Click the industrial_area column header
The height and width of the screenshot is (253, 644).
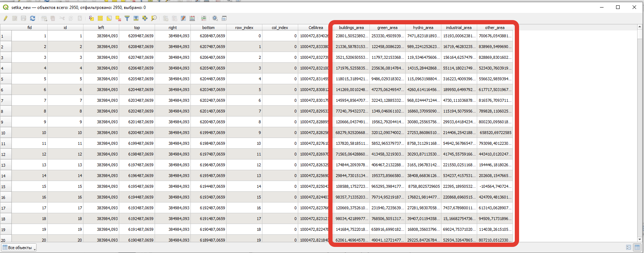pos(459,28)
